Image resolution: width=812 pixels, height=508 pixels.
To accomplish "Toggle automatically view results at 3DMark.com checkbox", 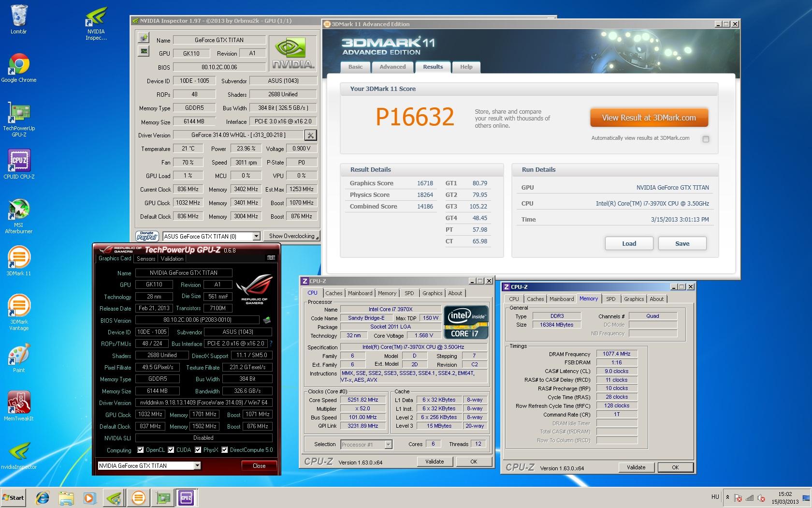I will (706, 139).
